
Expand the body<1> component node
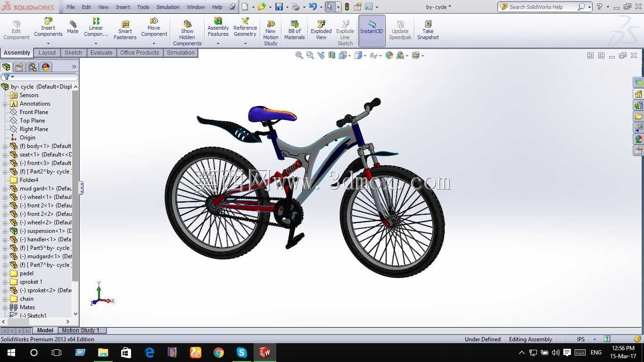click(5, 146)
